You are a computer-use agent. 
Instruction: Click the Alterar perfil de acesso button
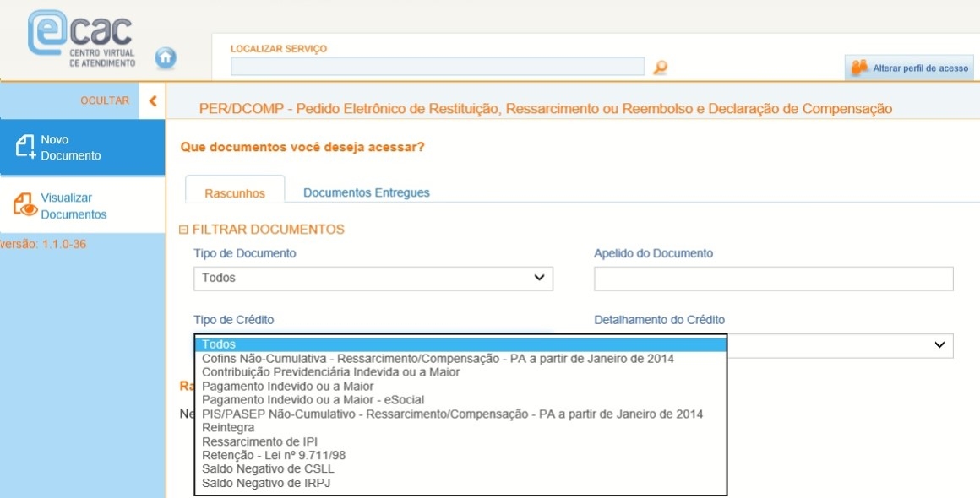910,68
